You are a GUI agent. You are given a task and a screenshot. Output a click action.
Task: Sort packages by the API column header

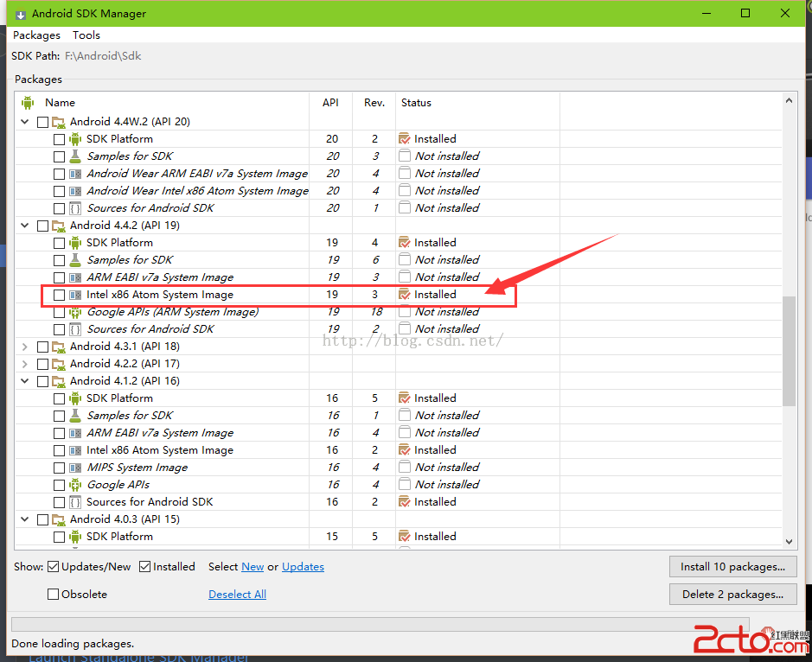(x=330, y=103)
